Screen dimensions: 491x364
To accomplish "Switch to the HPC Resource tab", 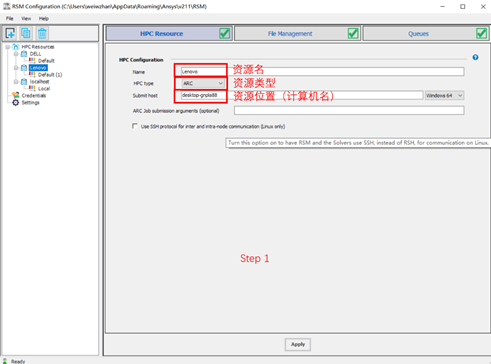I will tap(169, 33).
